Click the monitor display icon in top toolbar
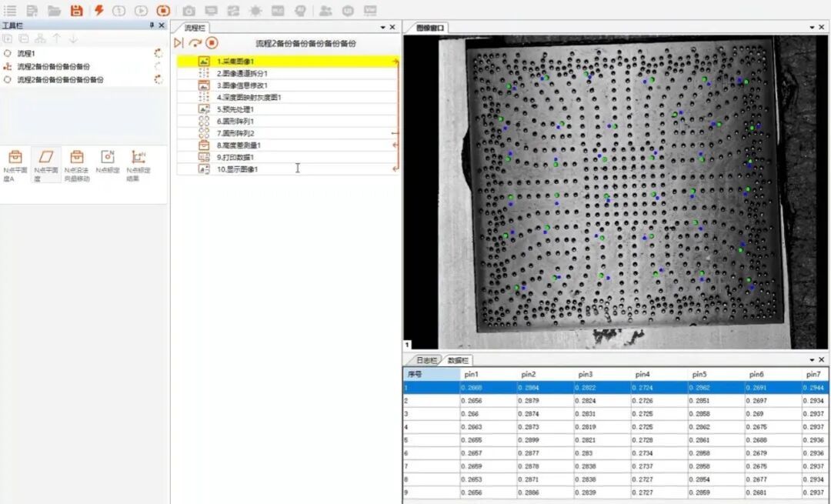Screen dimensions: 831x504 (x=211, y=11)
